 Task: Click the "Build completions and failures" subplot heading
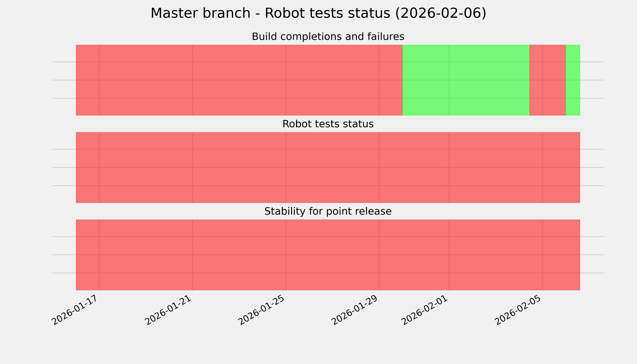click(328, 37)
